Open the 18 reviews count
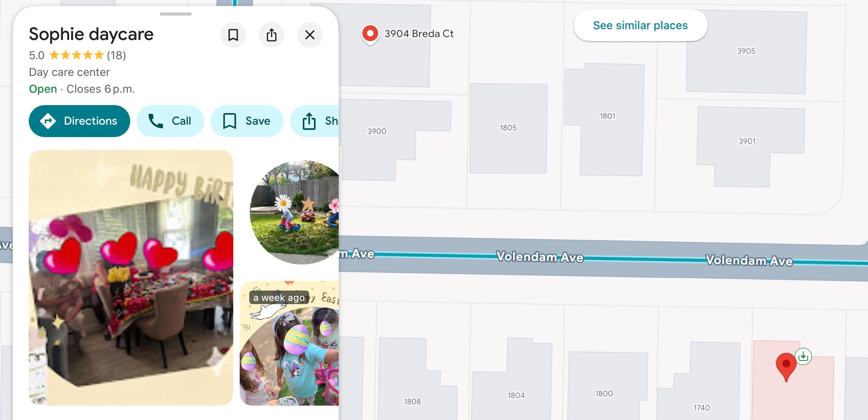Image resolution: width=868 pixels, height=420 pixels. click(x=116, y=55)
